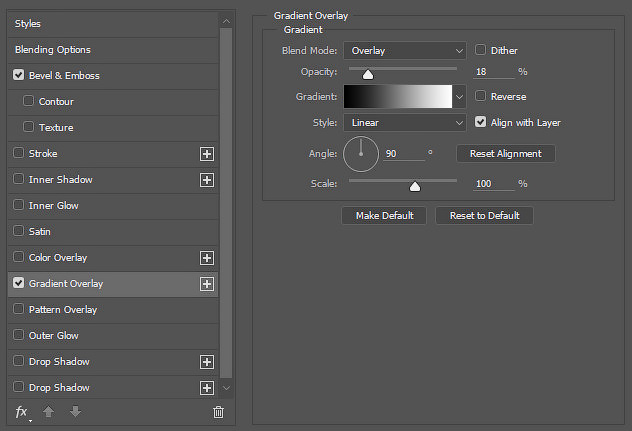Uncheck Align with Layer checkbox
This screenshot has height=431, width=632.
[x=480, y=122]
